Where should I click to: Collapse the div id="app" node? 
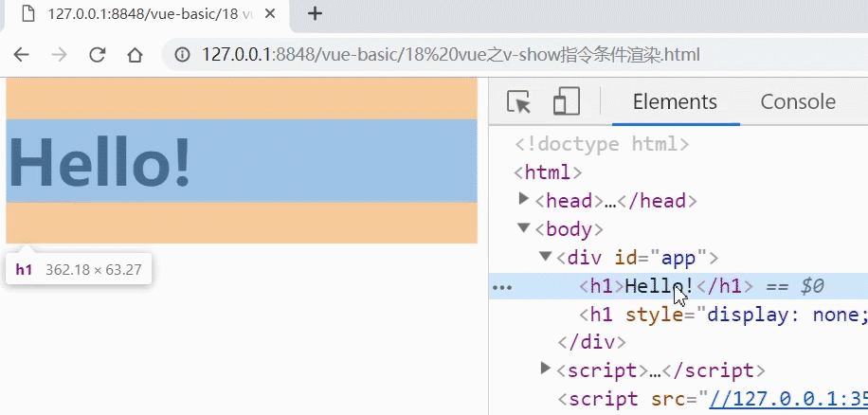point(546,256)
